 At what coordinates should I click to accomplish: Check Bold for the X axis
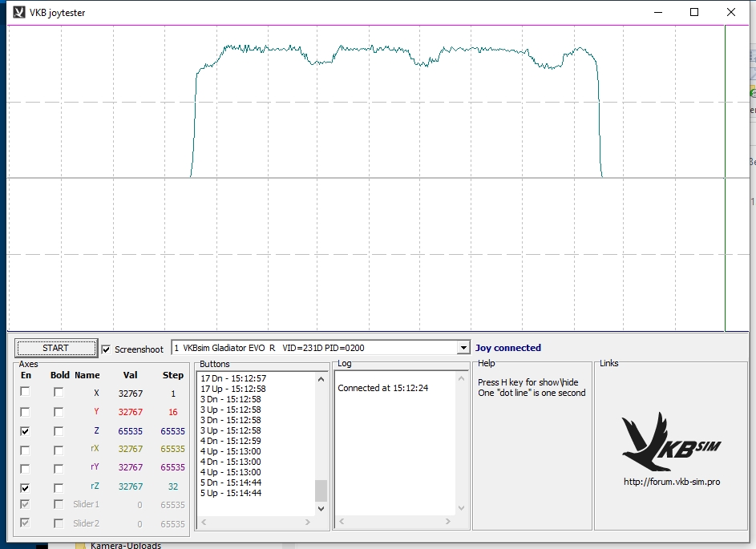coord(59,392)
